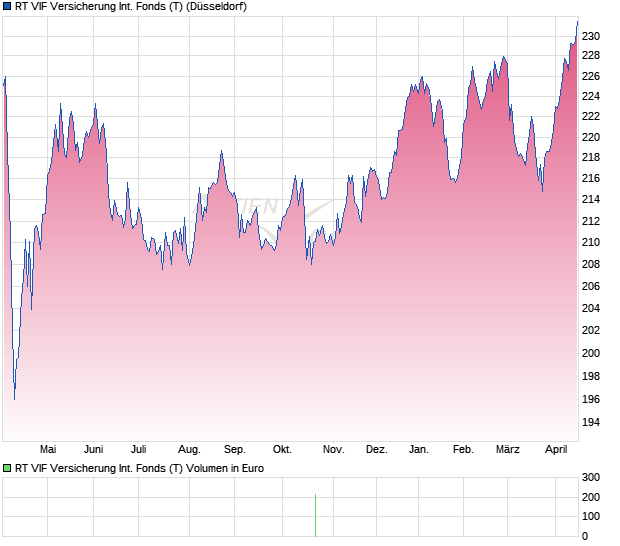
Task: Click the Dez. month axis label
Action: click(x=376, y=450)
